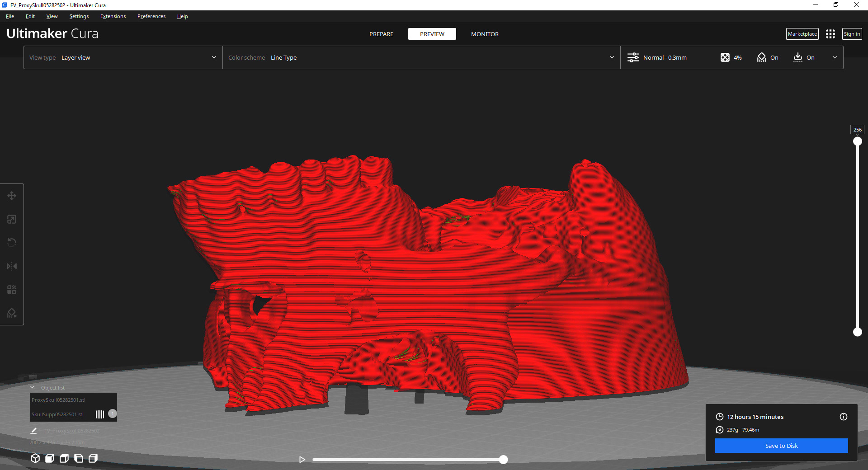868x470 pixels.
Task: Open the Per Model Settings tool
Action: (x=12, y=290)
